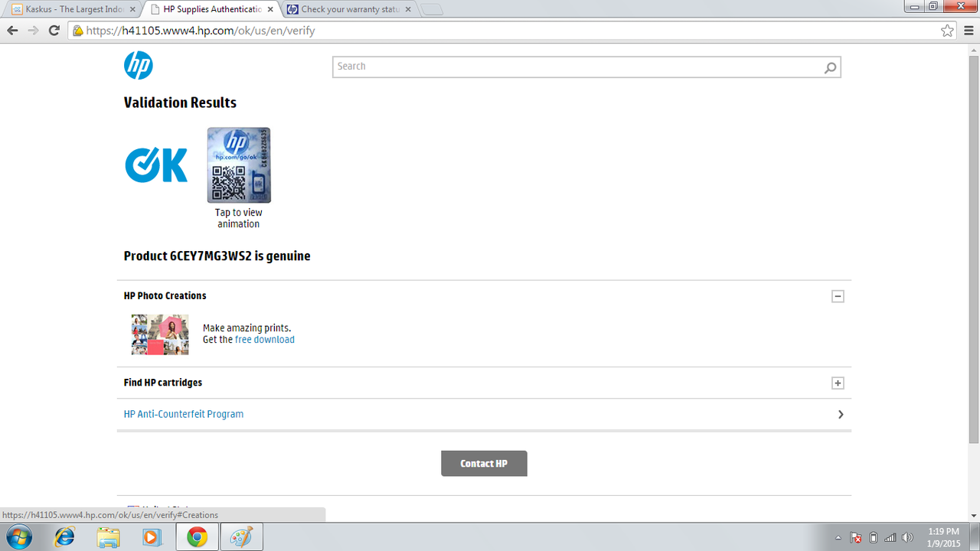Open the Chrome menu button
980x551 pixels.
tap(968, 31)
